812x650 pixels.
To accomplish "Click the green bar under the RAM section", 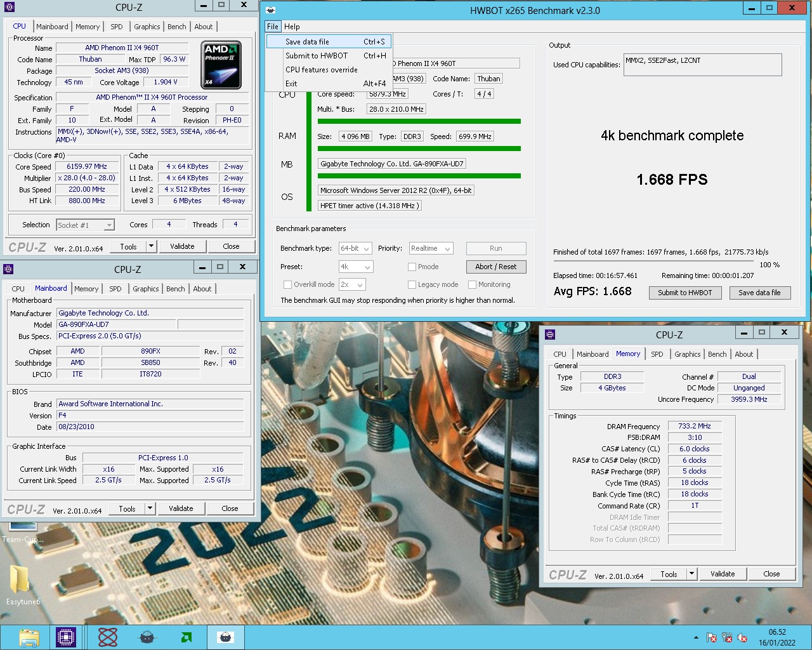I will click(x=419, y=149).
